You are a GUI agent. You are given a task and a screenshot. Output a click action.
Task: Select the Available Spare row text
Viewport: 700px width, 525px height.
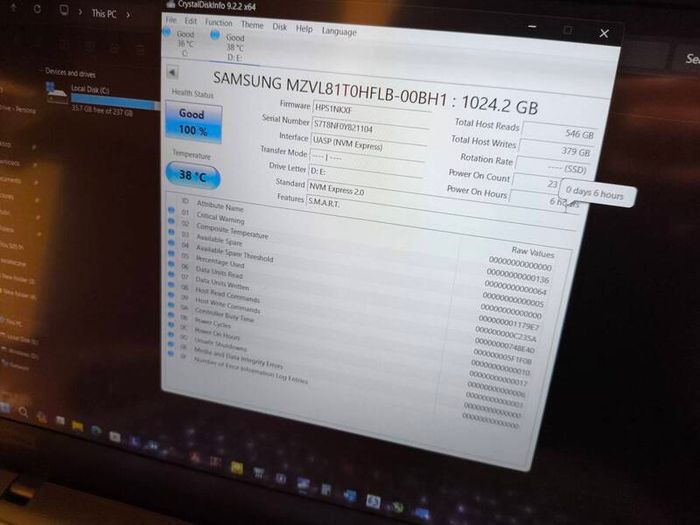219,241
